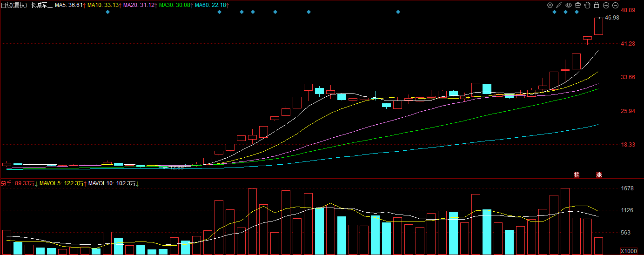The image size is (644, 255).
Task: Toggle the eye visibility icon
Action: pos(569,5)
